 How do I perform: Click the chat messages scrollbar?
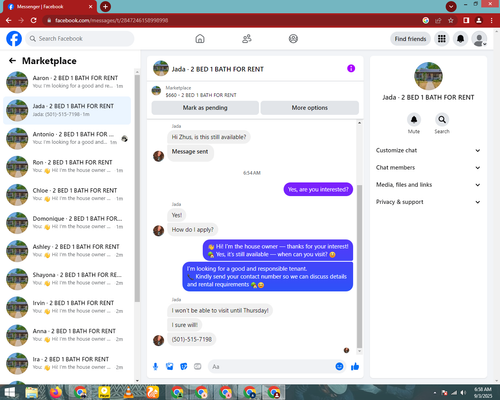click(359, 266)
